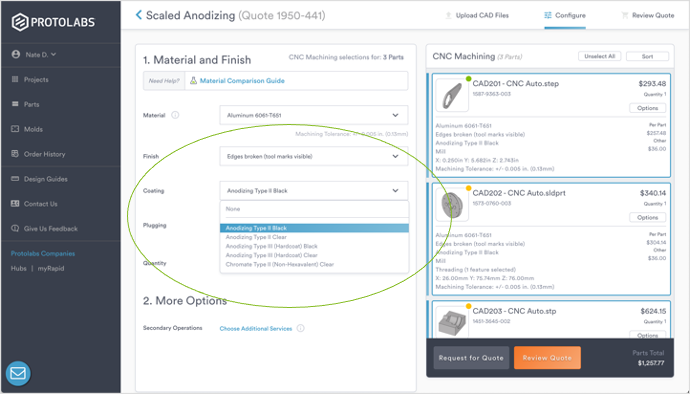This screenshot has width=690, height=394.
Task: Click the orange status dot on CAD202
Action: (469, 189)
